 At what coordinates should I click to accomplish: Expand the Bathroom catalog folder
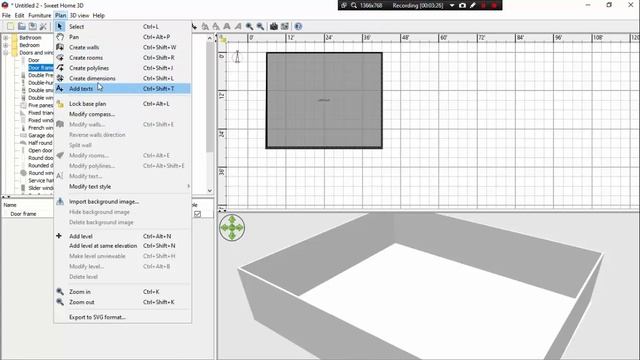coord(6,38)
